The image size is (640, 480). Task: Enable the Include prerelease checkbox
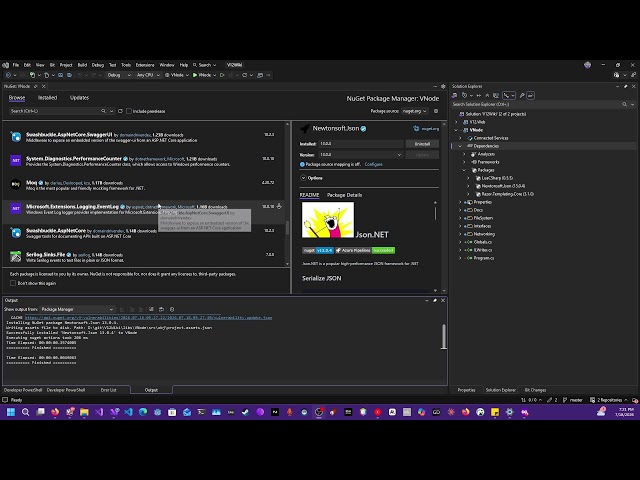coord(129,111)
